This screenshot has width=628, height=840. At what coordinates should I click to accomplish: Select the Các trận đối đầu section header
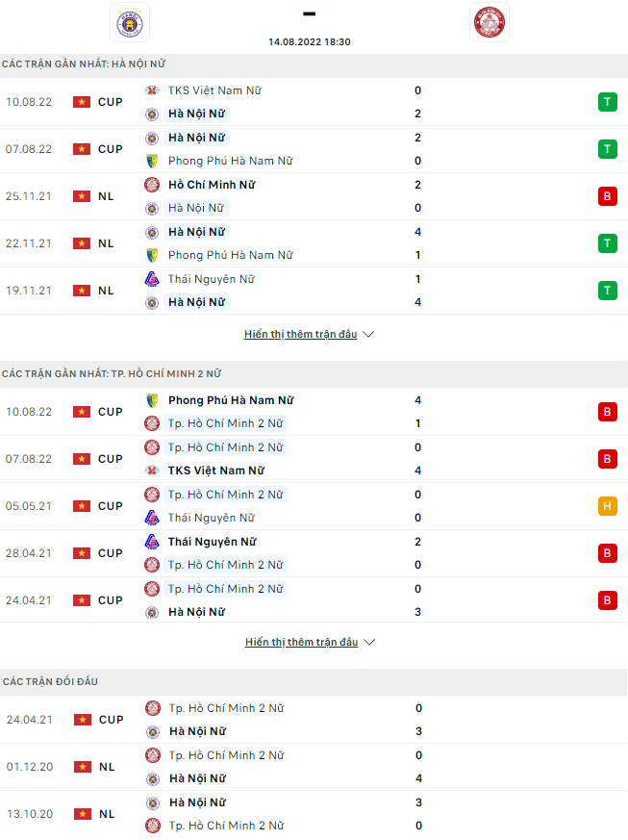(50, 681)
